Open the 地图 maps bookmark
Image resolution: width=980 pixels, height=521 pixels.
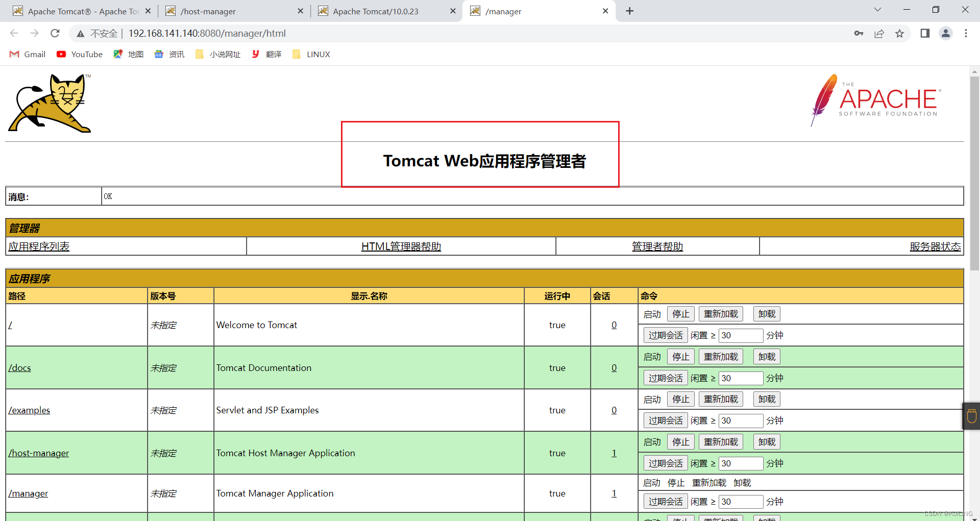point(129,54)
